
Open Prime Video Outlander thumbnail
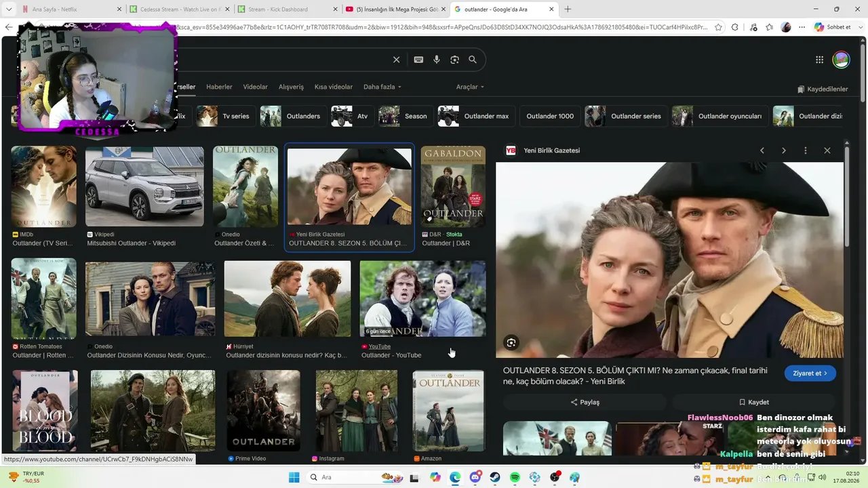[x=263, y=411]
